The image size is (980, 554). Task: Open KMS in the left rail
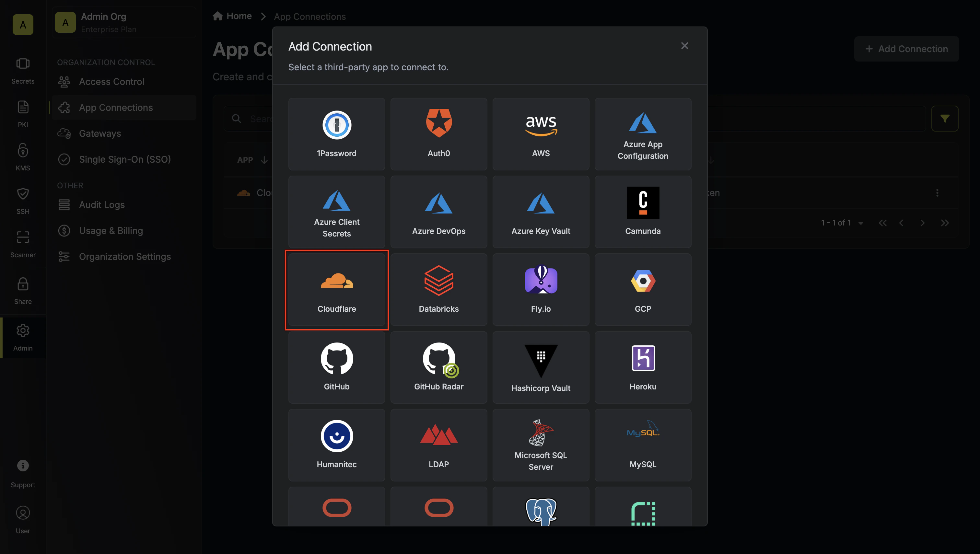pyautogui.click(x=23, y=157)
